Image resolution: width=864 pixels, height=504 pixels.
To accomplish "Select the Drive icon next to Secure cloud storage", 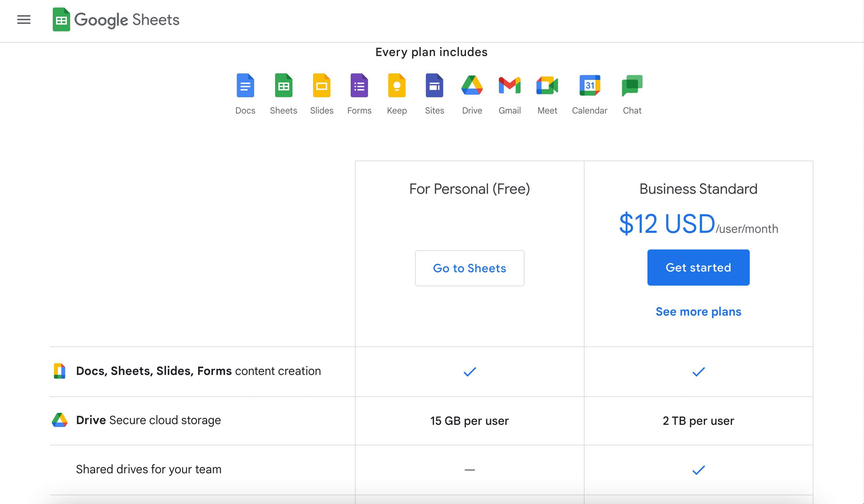I will coord(60,420).
